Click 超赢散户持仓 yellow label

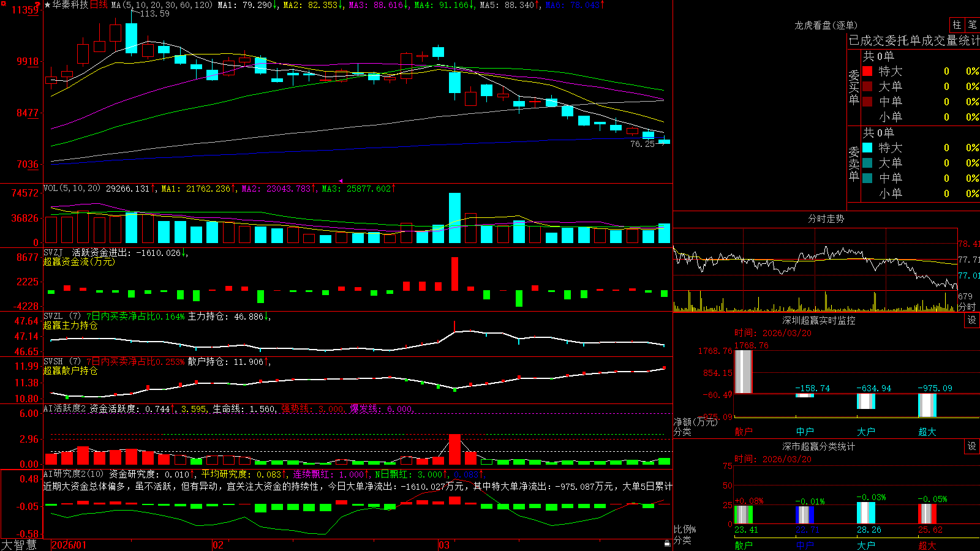(x=70, y=371)
